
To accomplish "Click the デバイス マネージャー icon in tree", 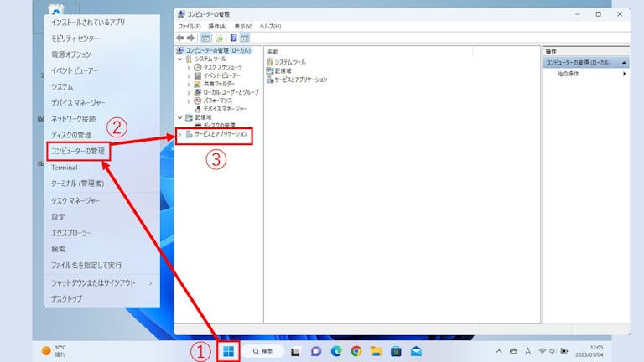I will pyautogui.click(x=198, y=109).
